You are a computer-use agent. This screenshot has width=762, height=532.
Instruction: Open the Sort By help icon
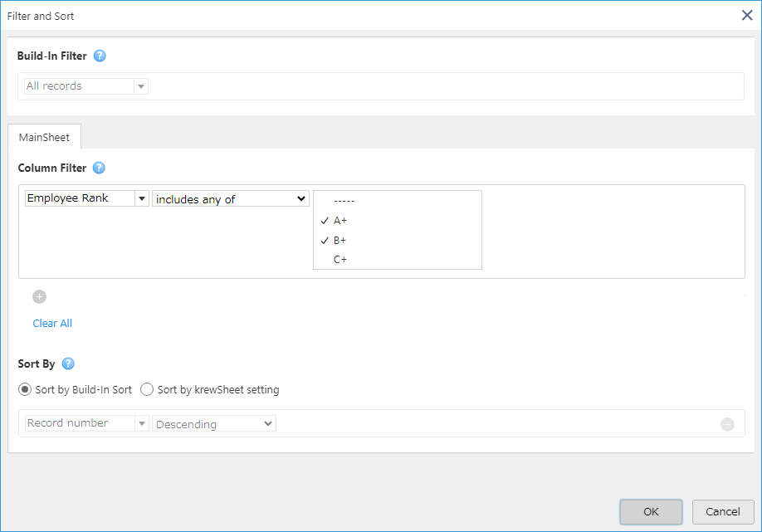tap(68, 364)
